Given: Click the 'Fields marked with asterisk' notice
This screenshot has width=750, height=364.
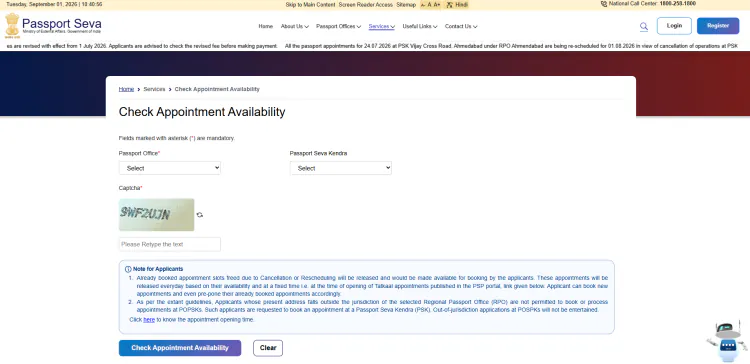Looking at the screenshot, I should pyautogui.click(x=177, y=138).
